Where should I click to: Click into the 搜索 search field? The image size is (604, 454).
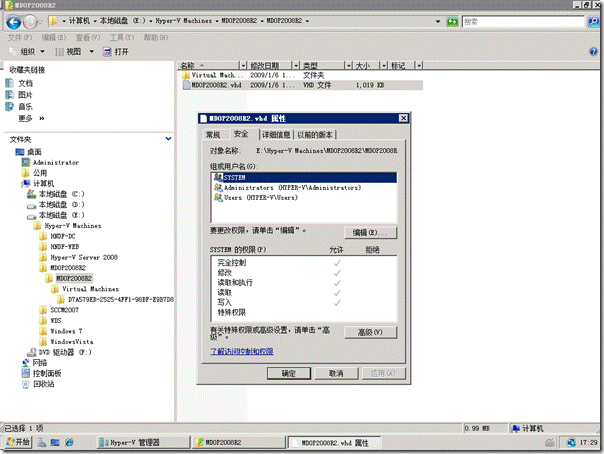click(x=523, y=22)
